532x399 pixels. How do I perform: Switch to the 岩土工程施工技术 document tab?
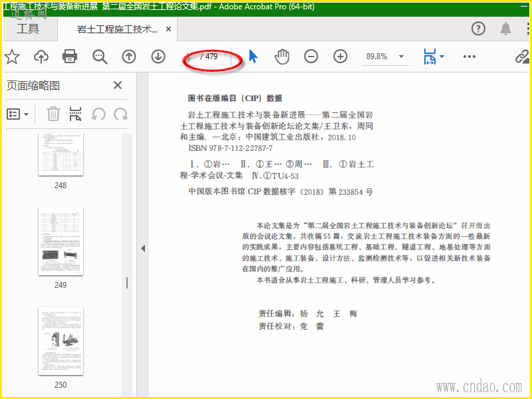click(x=117, y=29)
